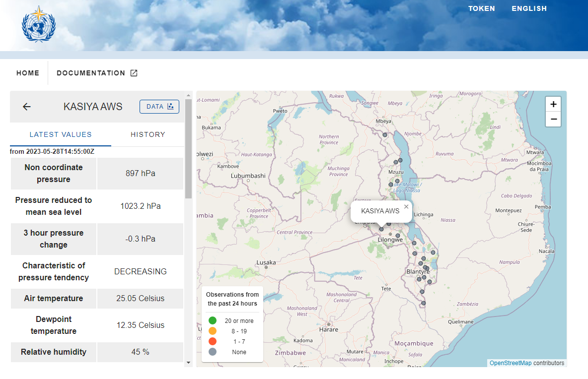The width and height of the screenshot is (588, 379).
Task: Open the DATA button for the station
Action: click(159, 107)
